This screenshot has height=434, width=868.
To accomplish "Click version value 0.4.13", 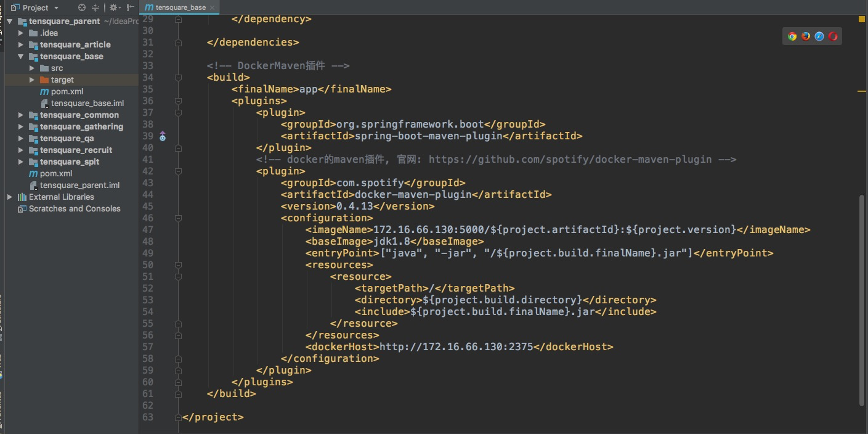I will pos(354,207).
